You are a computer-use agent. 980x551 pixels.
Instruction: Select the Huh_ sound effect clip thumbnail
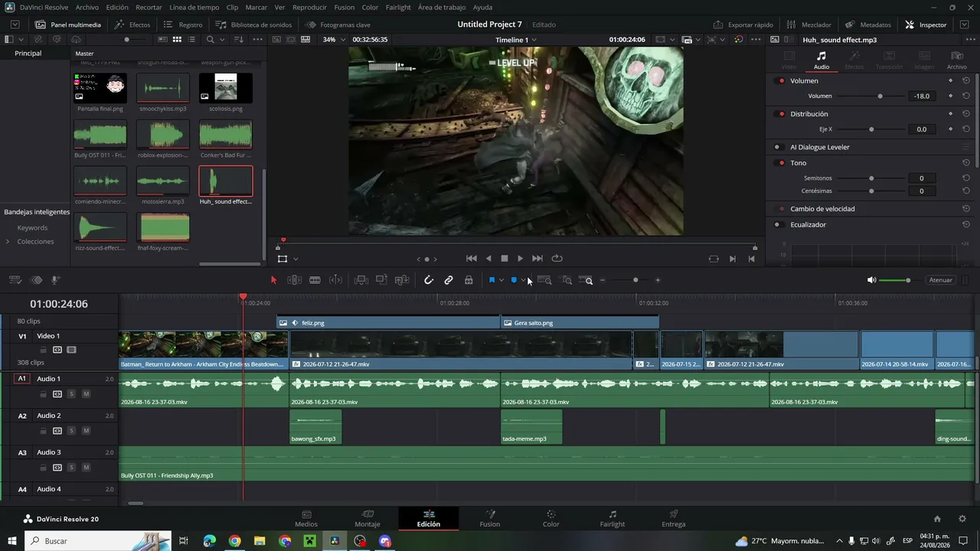[x=225, y=181]
